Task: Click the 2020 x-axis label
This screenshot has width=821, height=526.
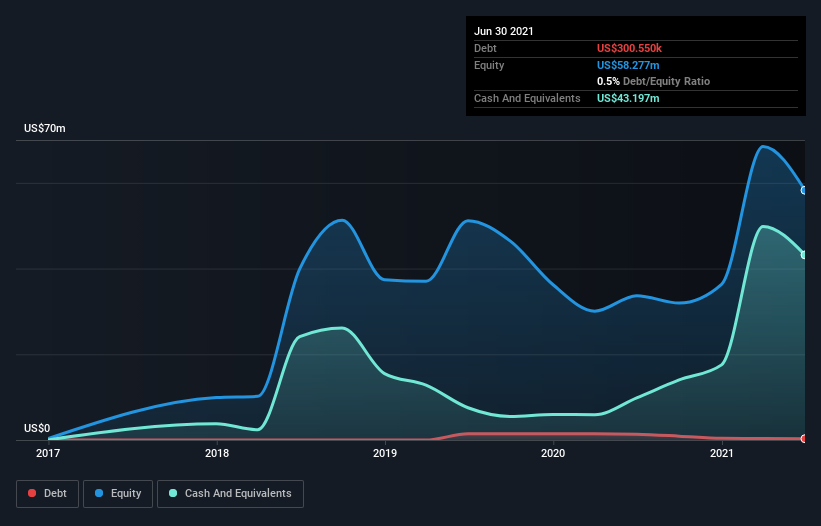Action: [x=553, y=453]
